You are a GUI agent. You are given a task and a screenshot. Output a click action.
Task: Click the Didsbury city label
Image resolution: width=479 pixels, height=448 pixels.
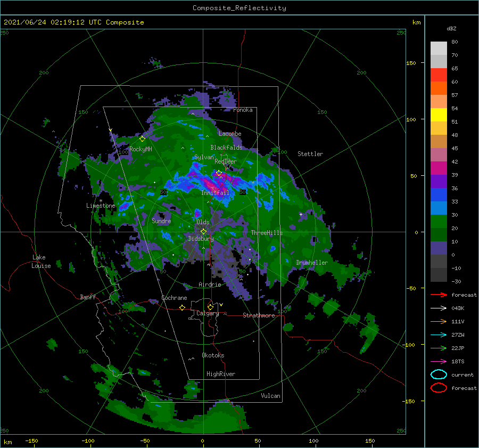coord(201,239)
